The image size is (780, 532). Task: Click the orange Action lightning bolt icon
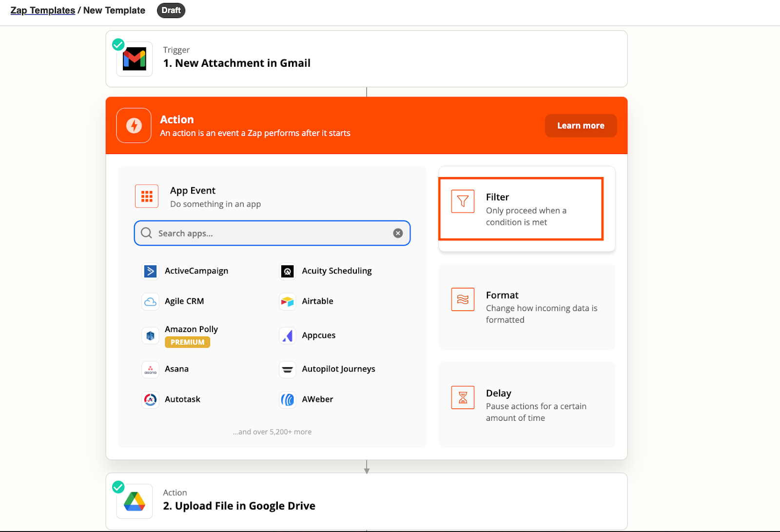tap(134, 126)
